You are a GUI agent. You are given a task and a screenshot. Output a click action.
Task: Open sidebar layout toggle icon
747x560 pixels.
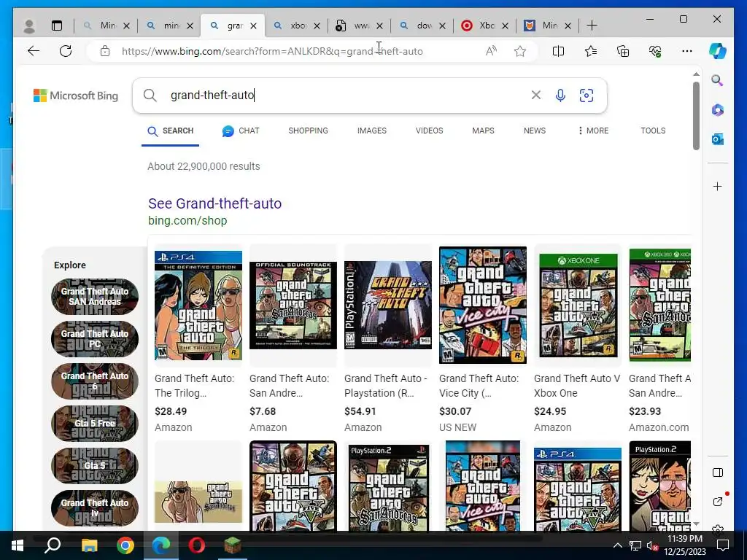click(x=718, y=472)
